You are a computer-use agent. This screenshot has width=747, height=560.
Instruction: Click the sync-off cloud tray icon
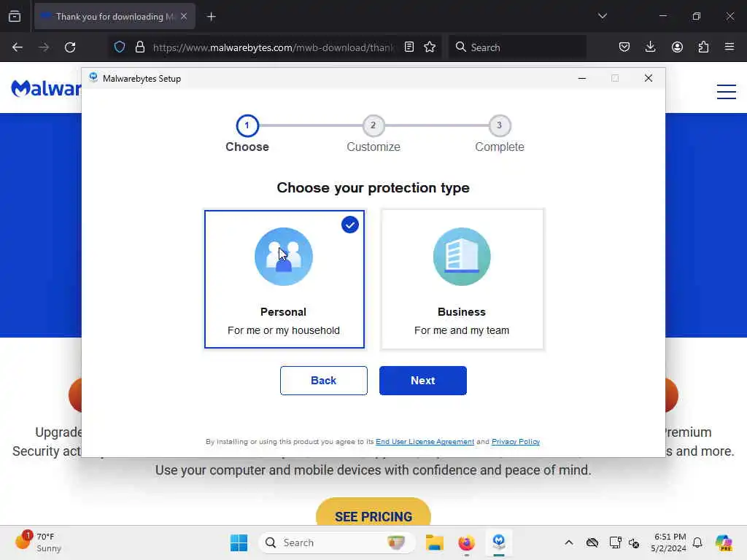point(592,542)
